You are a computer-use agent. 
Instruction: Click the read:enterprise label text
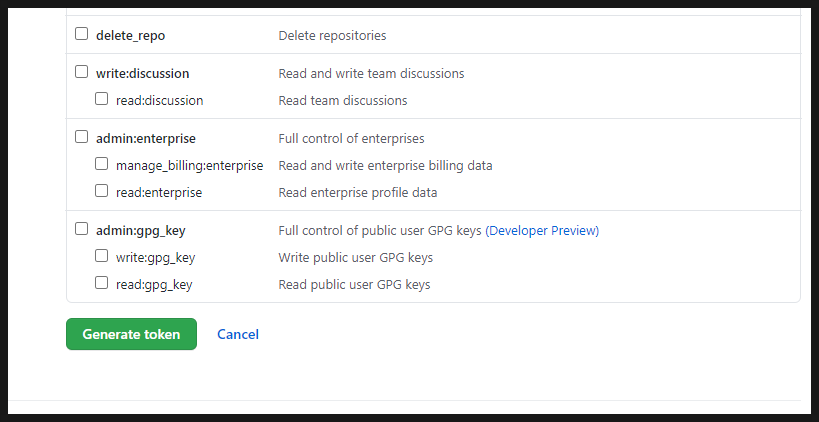click(159, 193)
